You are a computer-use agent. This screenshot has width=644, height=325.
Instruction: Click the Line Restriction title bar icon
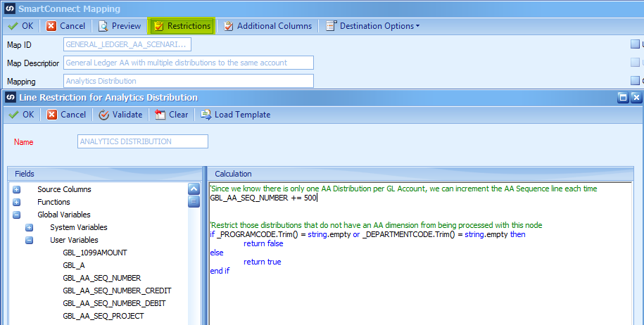click(x=11, y=97)
